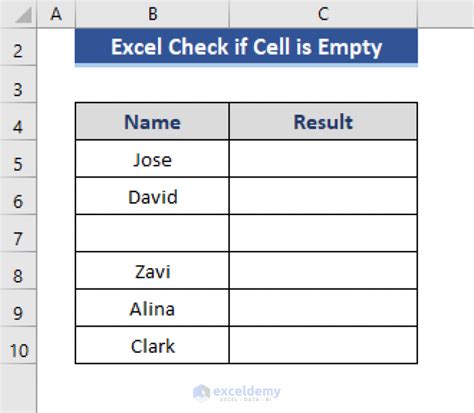Select column A header
This screenshot has width=474, height=413.
pos(56,14)
